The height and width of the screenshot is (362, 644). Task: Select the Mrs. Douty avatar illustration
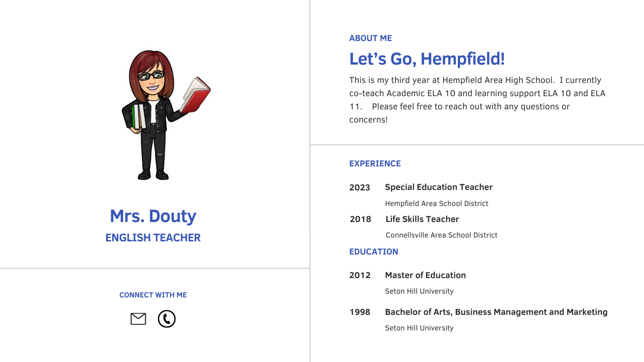pyautogui.click(x=166, y=115)
